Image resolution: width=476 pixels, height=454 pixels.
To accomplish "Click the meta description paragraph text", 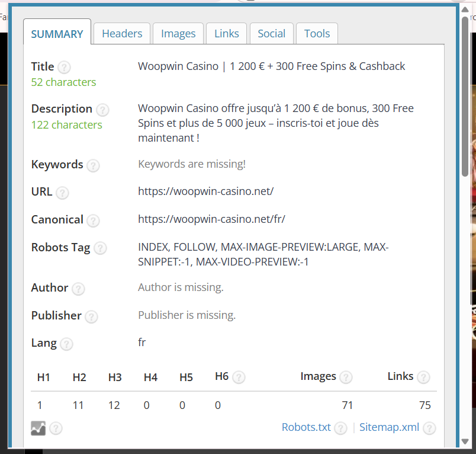I will pos(276,123).
